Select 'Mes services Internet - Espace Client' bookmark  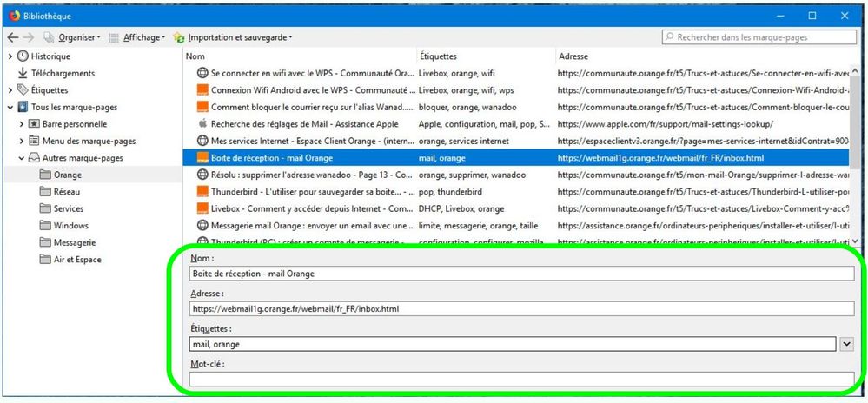pyautogui.click(x=313, y=142)
